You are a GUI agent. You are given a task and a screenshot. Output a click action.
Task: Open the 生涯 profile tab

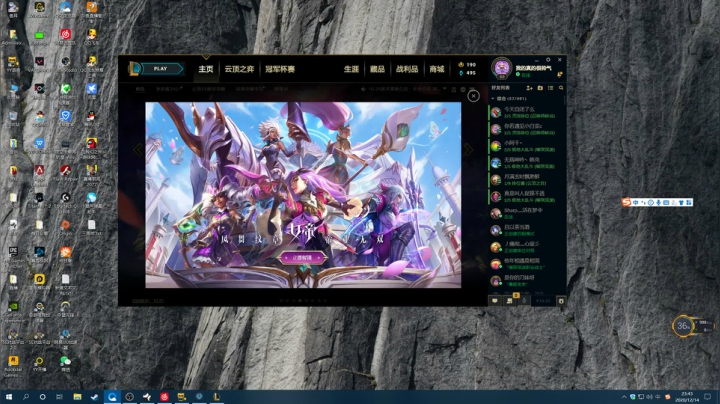(x=351, y=69)
